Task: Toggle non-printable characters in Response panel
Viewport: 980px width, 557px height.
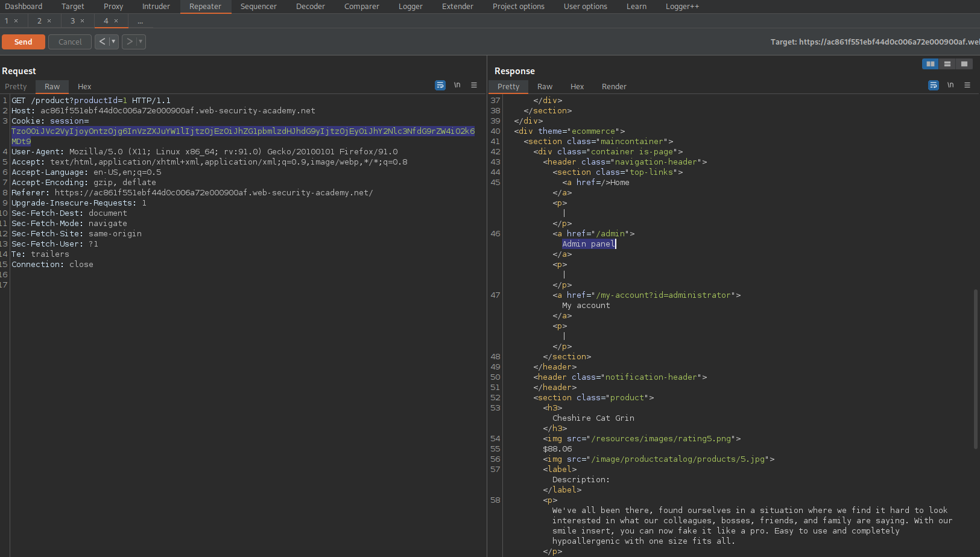Action: (950, 85)
